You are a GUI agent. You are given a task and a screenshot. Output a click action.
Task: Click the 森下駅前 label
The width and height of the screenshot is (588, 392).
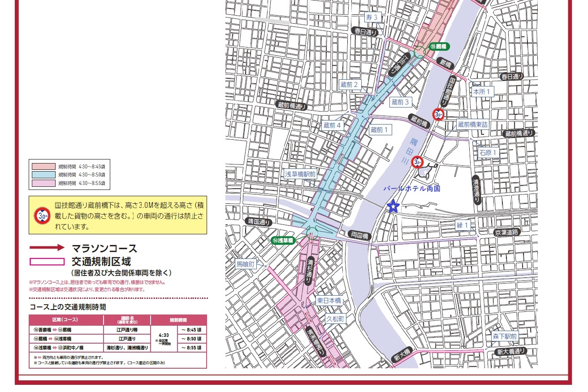coord(505,336)
